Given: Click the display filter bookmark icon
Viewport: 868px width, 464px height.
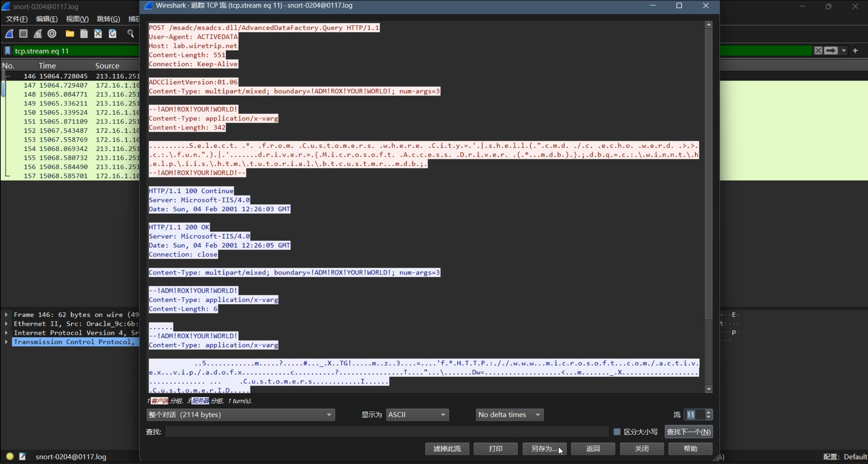Looking at the screenshot, I should pos(7,51).
